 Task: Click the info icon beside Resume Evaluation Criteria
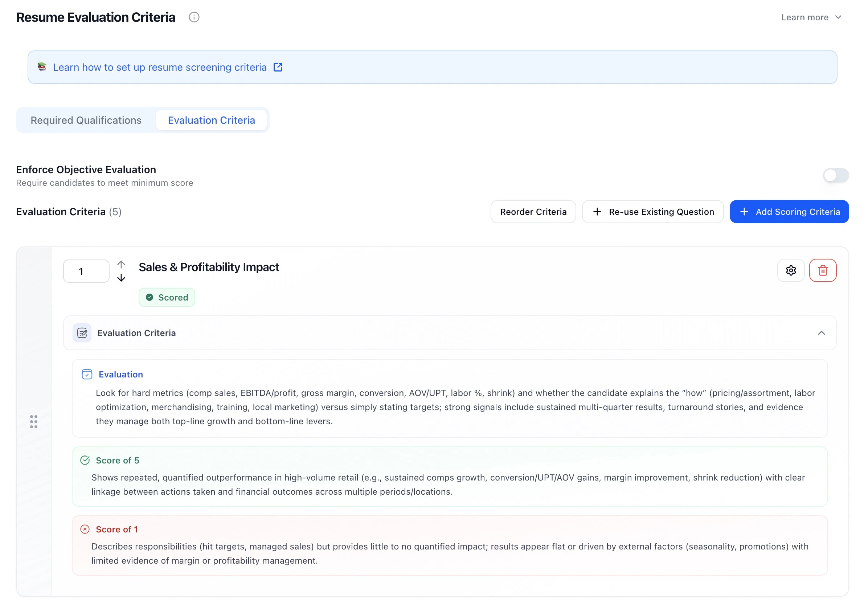pyautogui.click(x=194, y=17)
